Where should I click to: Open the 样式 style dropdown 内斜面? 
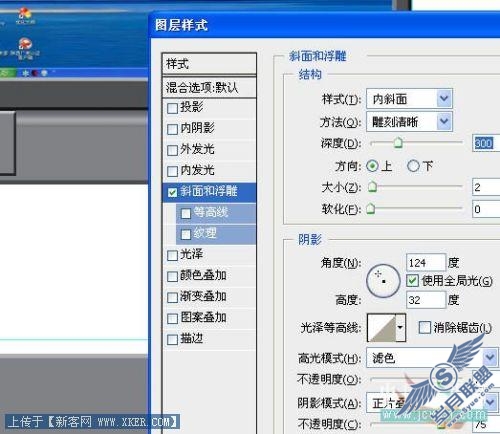coord(409,99)
